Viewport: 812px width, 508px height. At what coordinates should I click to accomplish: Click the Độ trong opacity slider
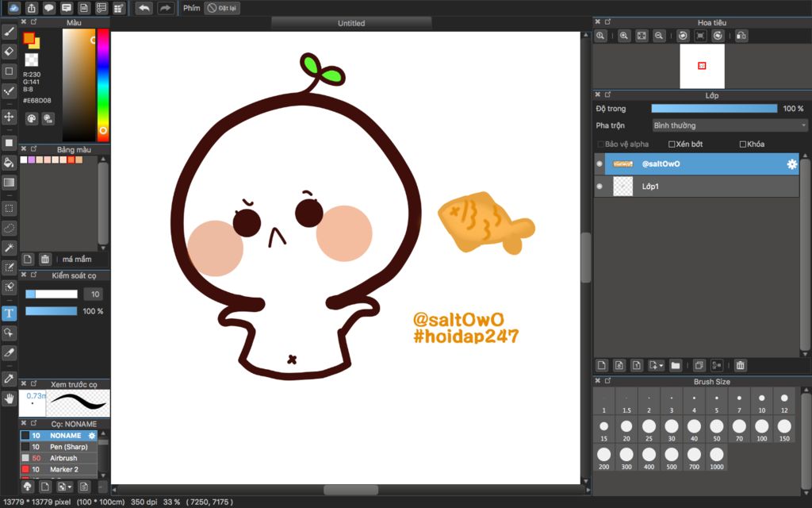714,108
